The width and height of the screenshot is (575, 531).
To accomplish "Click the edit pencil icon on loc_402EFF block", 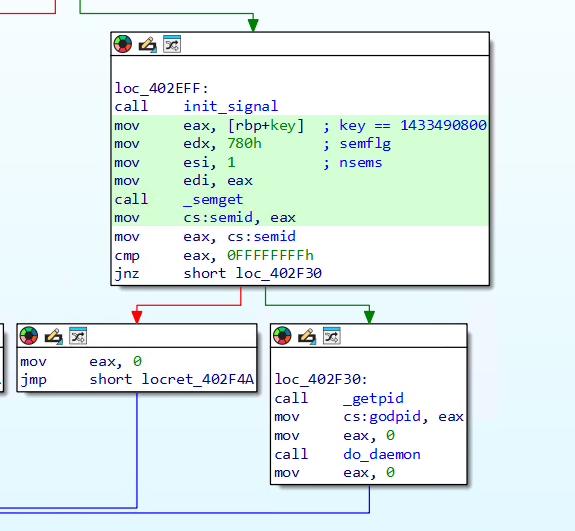I will pyautogui.click(x=147, y=45).
